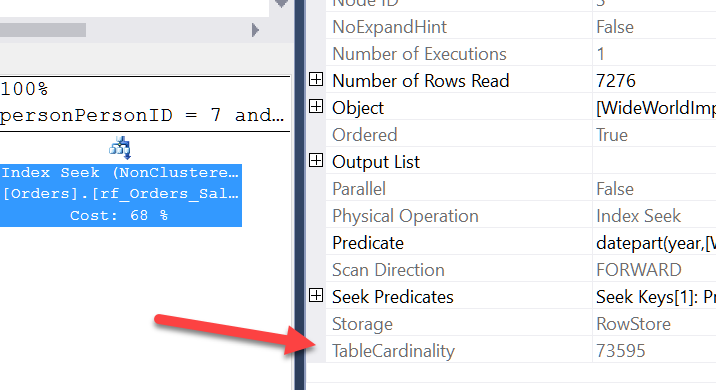Select the Number of Executions row
This screenshot has height=390, width=716.
(x=521, y=54)
